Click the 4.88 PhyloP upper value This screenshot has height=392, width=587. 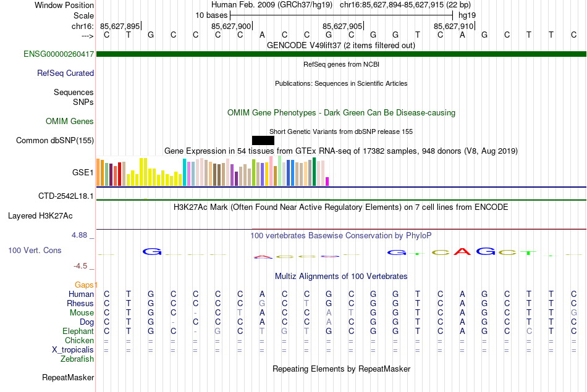tap(79, 235)
